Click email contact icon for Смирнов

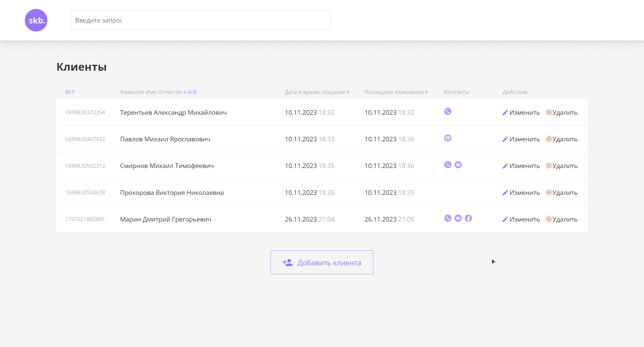(458, 165)
